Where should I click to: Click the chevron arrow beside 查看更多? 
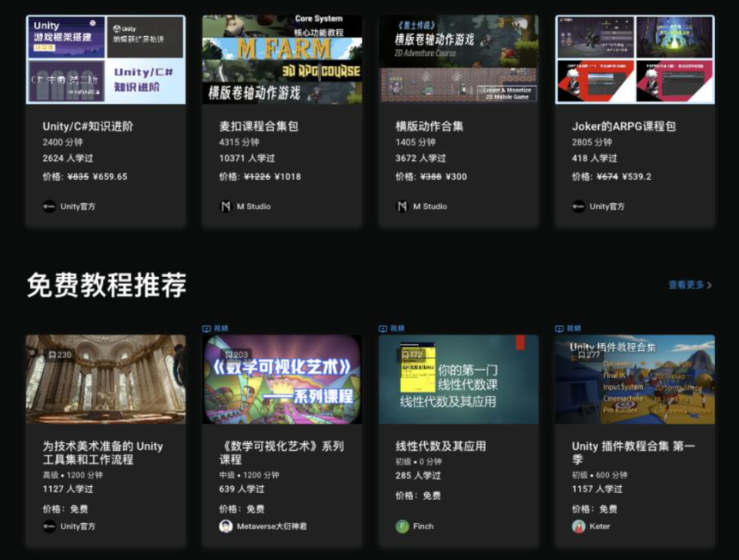click(x=709, y=285)
